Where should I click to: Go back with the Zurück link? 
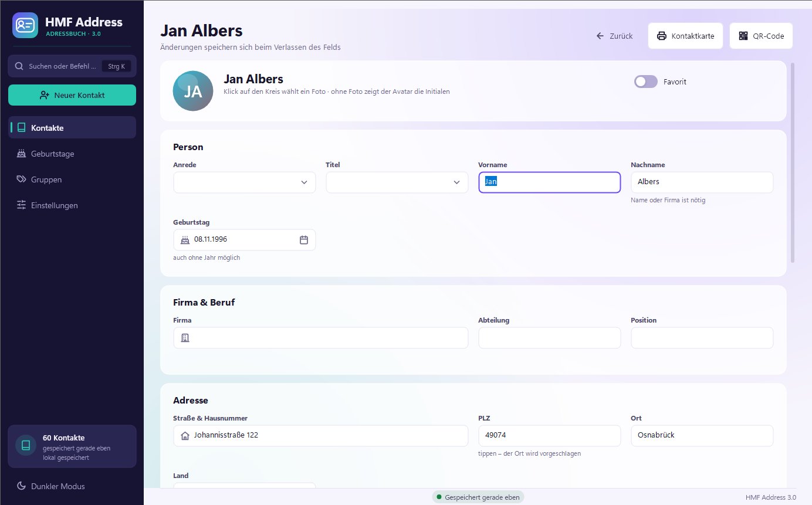[x=614, y=36]
